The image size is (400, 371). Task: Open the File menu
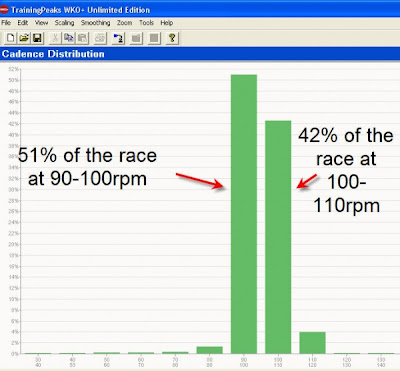coord(6,23)
